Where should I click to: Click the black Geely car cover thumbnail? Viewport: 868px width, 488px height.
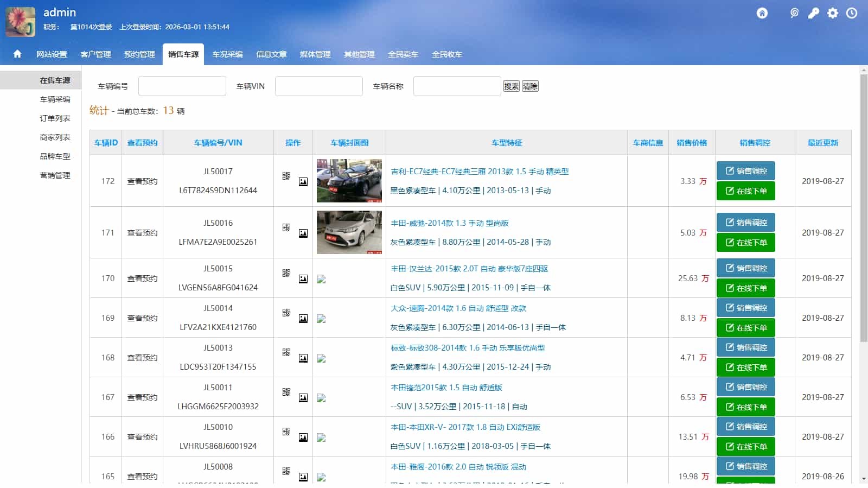pos(349,181)
